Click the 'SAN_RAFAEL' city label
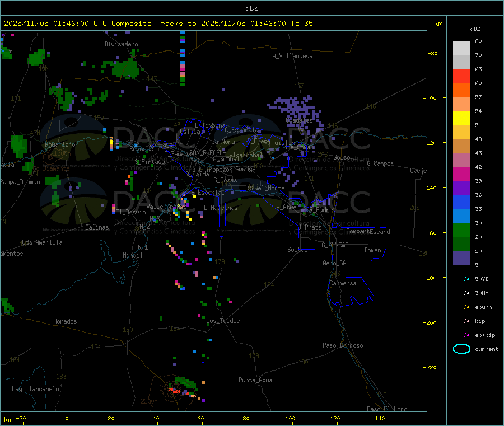The height and width of the screenshot is (426, 504). [207, 152]
